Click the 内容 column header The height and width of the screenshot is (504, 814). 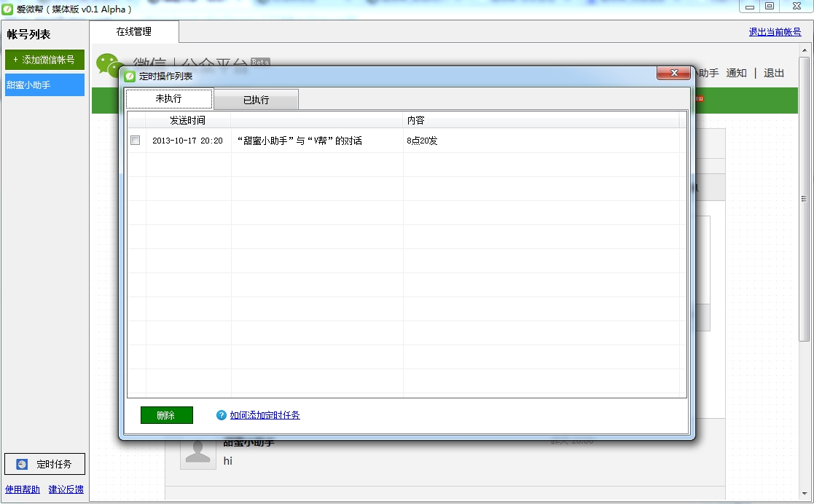541,120
